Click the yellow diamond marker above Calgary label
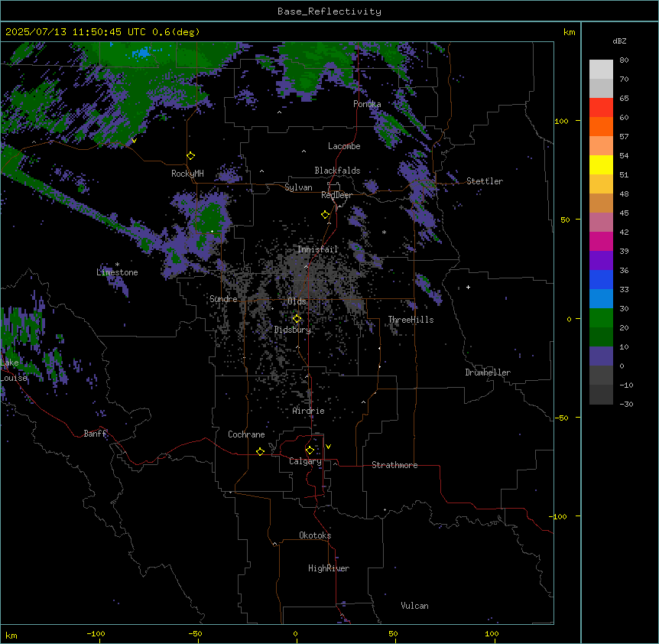 (x=310, y=450)
